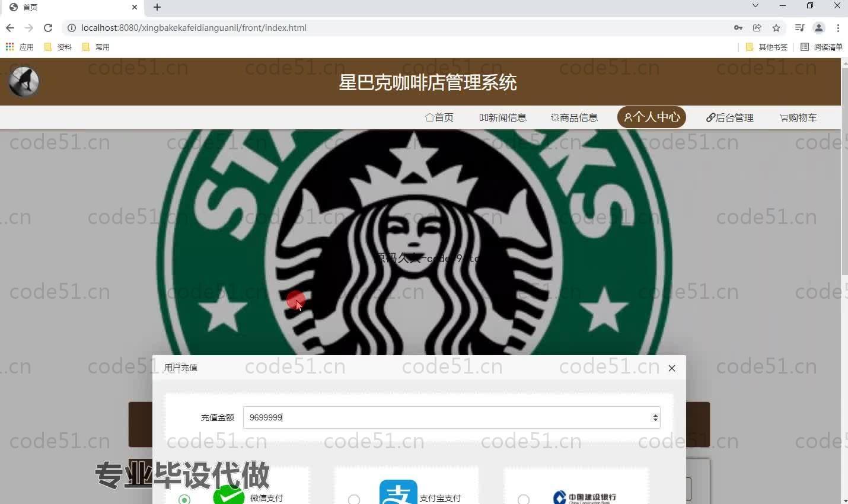Viewport: 848px width, 504px height.
Task: Share this page icon
Action: tap(757, 28)
